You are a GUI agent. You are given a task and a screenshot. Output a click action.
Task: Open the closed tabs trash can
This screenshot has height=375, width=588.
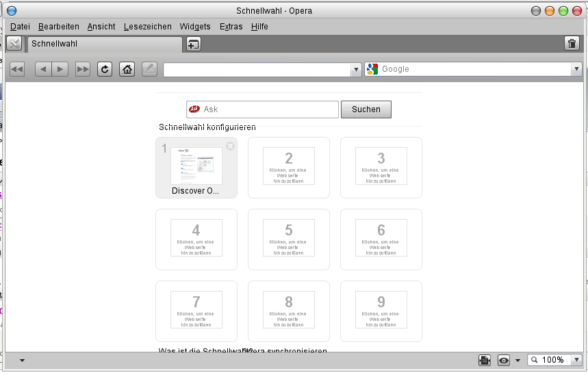pos(572,44)
